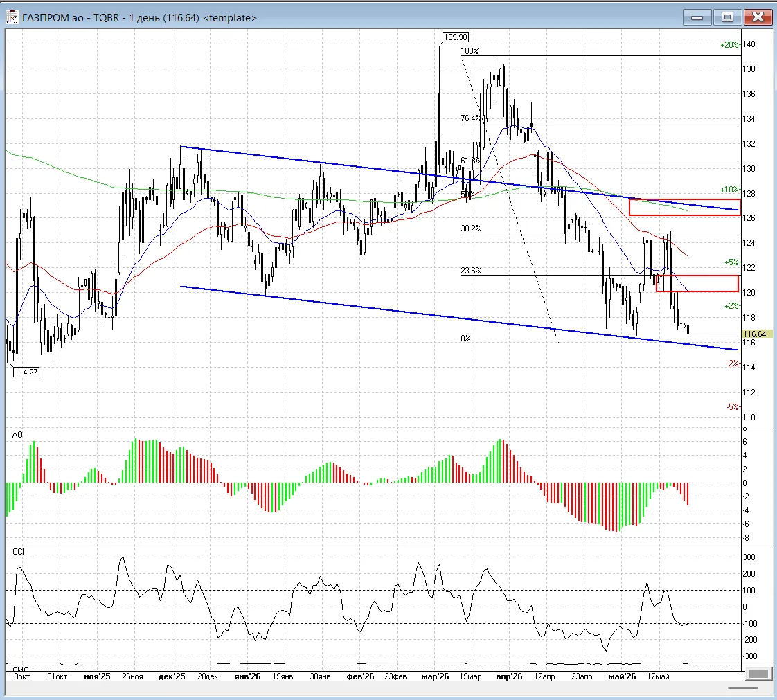Click the +20% marker on the price scale

(729, 44)
